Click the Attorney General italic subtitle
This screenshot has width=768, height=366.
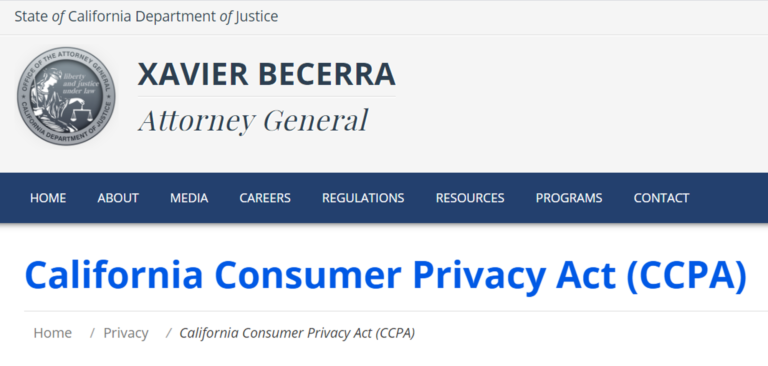pos(253,121)
